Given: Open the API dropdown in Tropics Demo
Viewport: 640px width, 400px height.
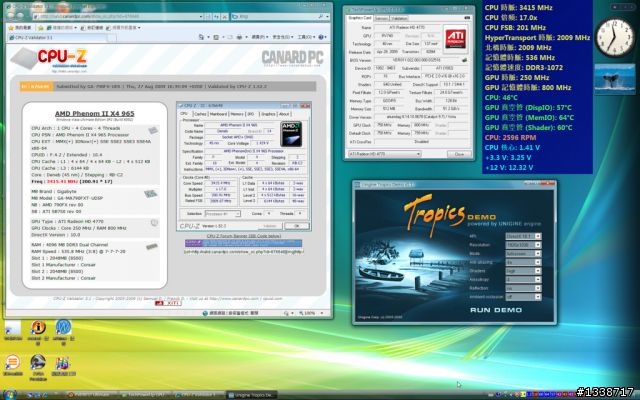Looking at the screenshot, I should point(523,236).
